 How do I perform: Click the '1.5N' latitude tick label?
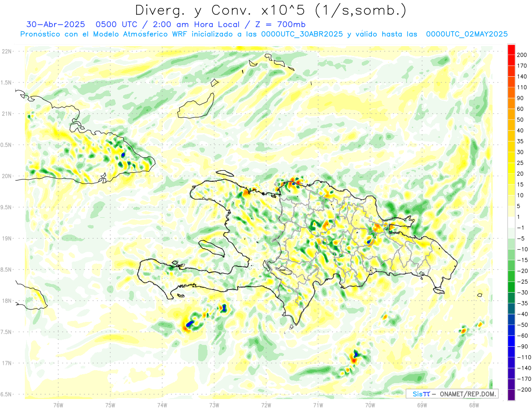coord(6,82)
